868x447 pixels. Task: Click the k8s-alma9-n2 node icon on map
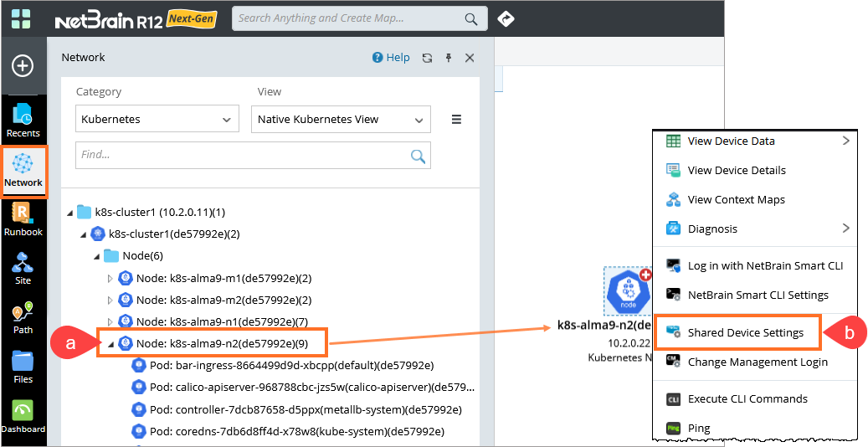click(627, 291)
